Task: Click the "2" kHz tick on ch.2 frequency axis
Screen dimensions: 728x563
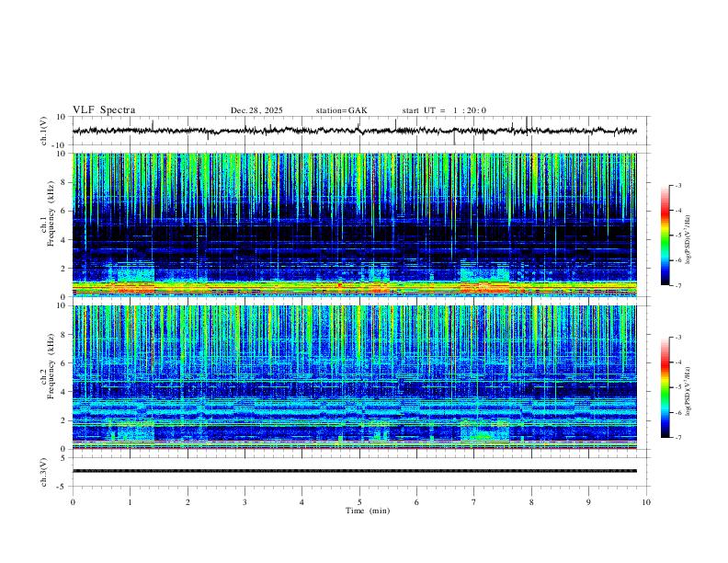Action: click(64, 420)
